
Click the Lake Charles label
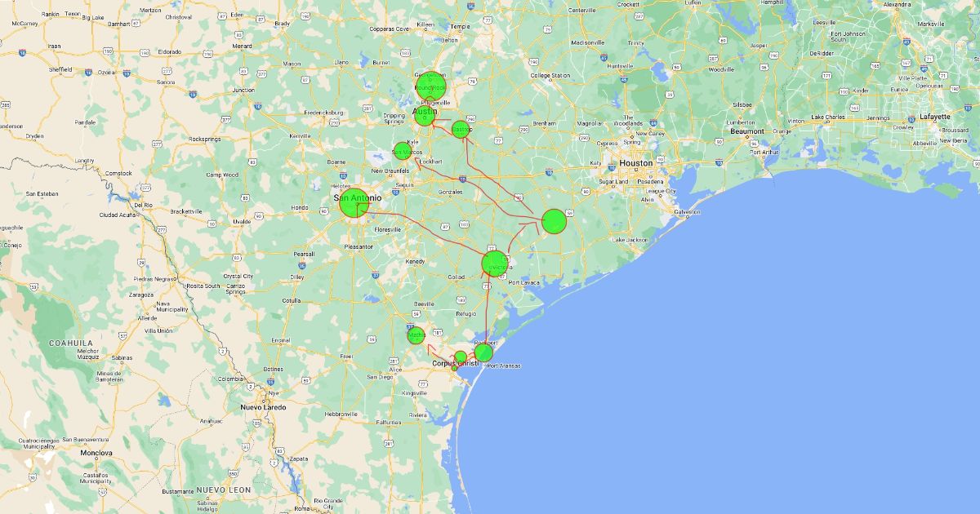(828, 117)
